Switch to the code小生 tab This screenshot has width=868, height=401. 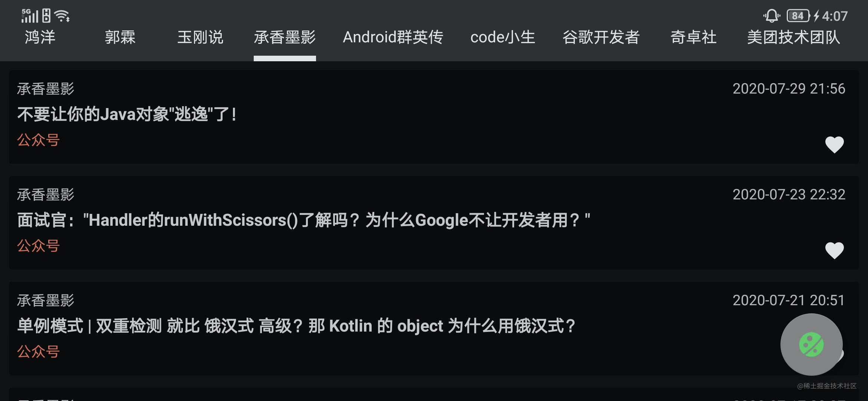tap(503, 37)
